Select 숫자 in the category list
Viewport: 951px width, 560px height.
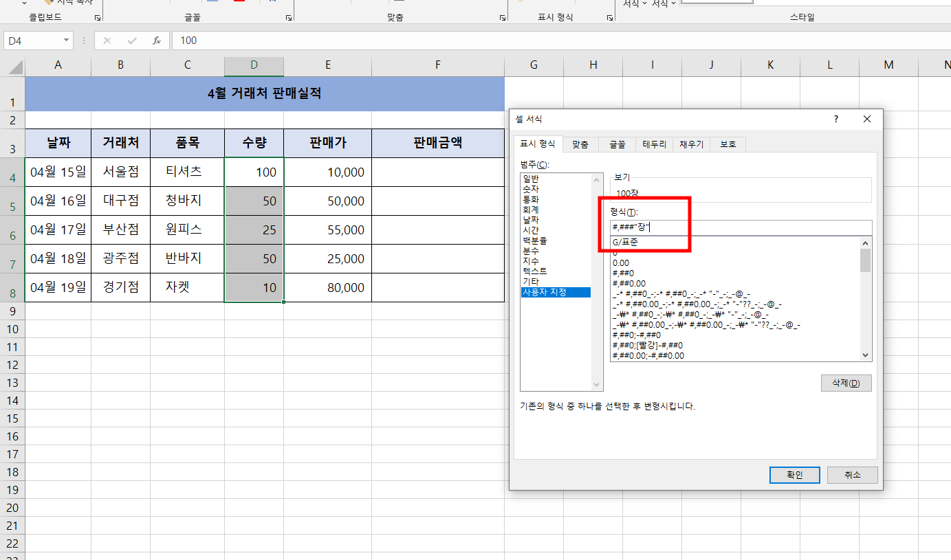coord(556,189)
